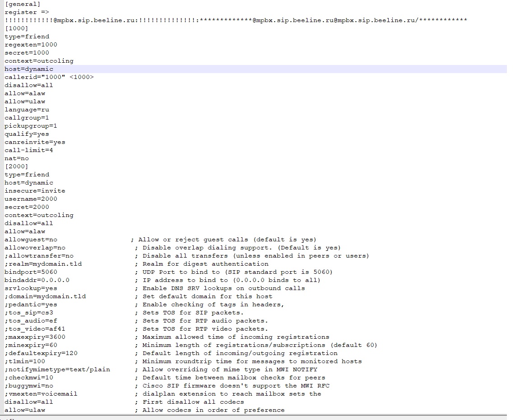Click the [2000] section header
This screenshot has height=420, width=520.
point(16,166)
